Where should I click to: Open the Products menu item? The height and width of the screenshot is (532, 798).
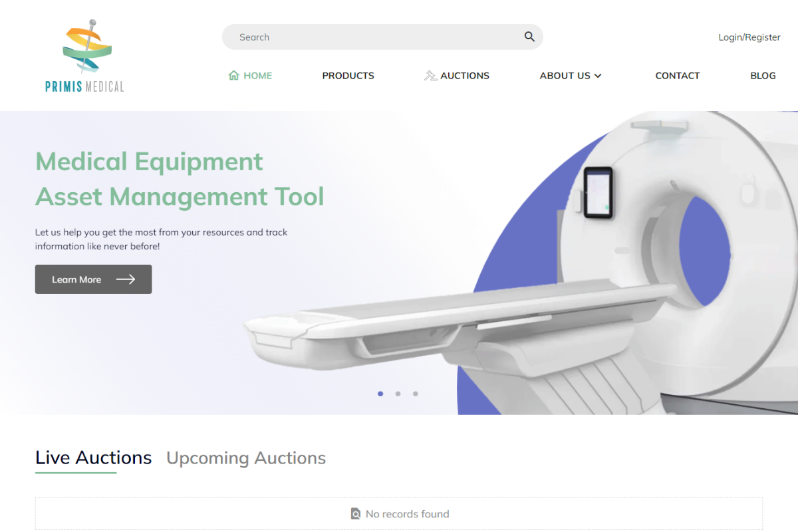348,76
